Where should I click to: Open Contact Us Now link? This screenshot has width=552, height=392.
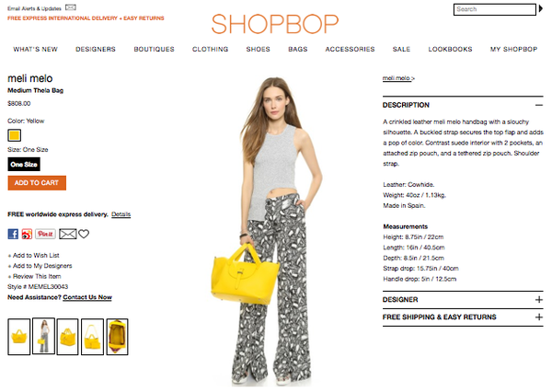point(87,297)
